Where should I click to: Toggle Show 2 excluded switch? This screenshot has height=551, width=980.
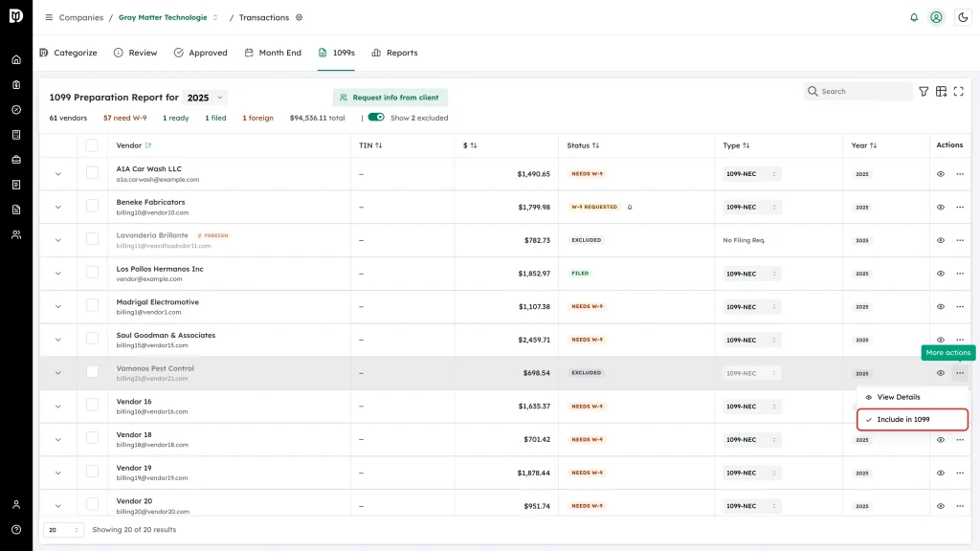[x=375, y=118]
